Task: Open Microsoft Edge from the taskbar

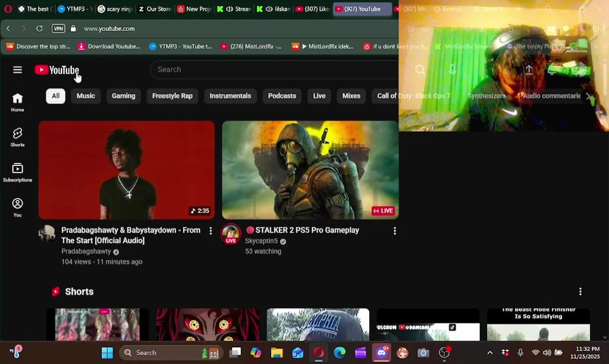Action: pos(339,353)
